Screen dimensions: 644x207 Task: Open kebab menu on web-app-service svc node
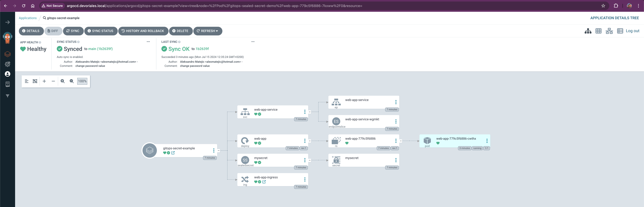point(305,112)
